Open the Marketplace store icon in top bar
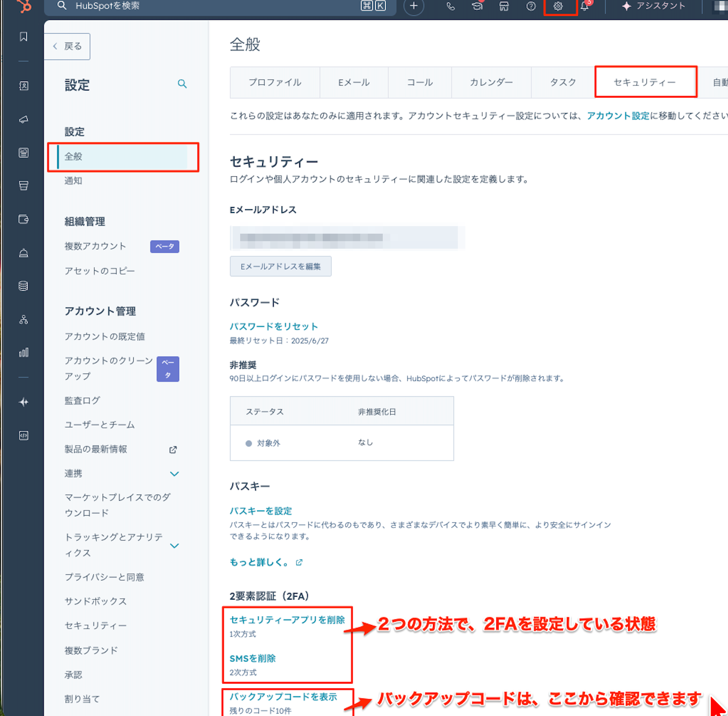This screenshot has height=716, width=728. [504, 6]
